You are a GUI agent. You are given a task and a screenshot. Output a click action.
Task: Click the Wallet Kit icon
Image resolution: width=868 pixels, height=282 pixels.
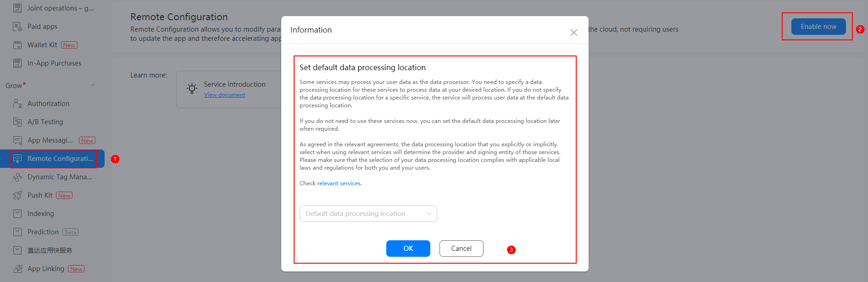coord(17,45)
